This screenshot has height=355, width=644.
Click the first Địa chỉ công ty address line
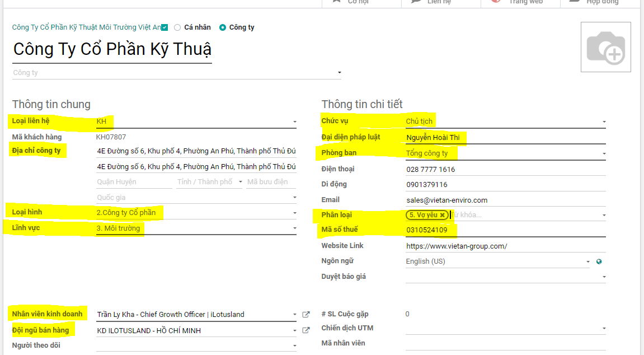coord(196,151)
